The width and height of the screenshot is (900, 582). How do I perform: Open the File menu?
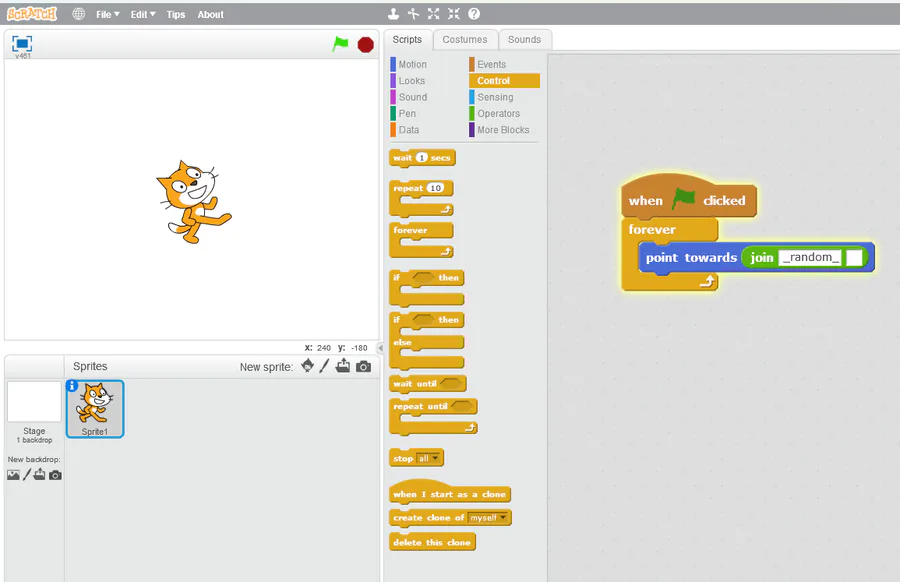[107, 14]
